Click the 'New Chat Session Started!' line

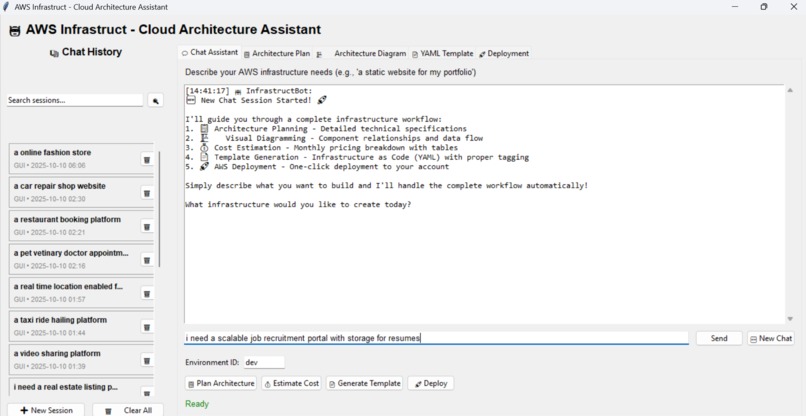(256, 100)
